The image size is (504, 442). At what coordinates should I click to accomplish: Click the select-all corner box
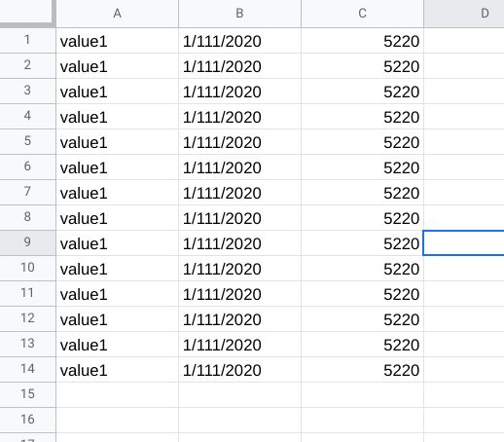[x=27, y=13]
